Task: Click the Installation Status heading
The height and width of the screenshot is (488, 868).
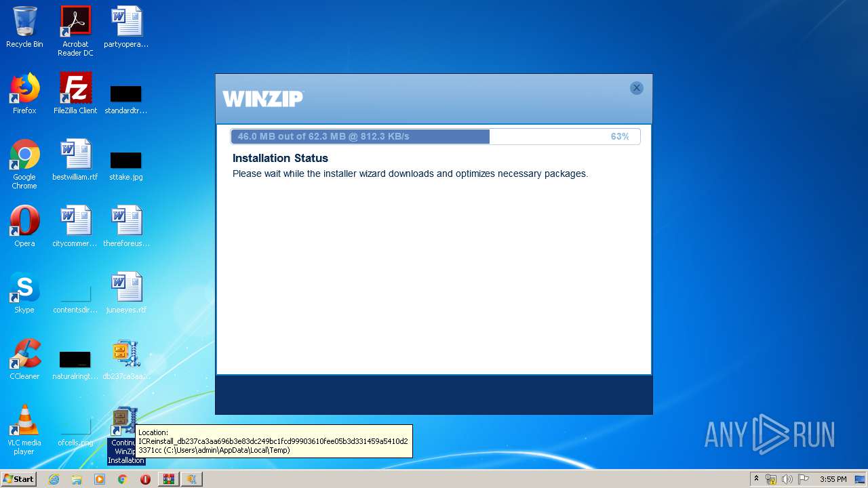Action: point(280,158)
